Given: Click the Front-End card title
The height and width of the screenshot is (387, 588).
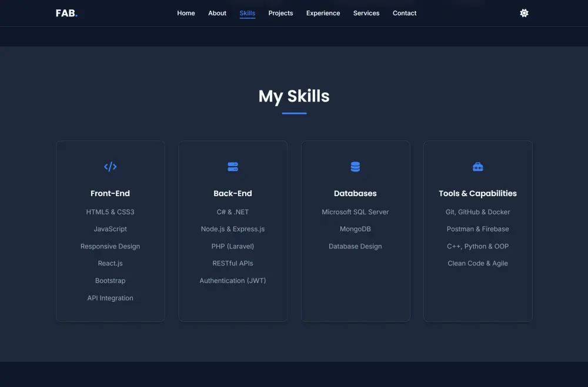Looking at the screenshot, I should point(111,193).
